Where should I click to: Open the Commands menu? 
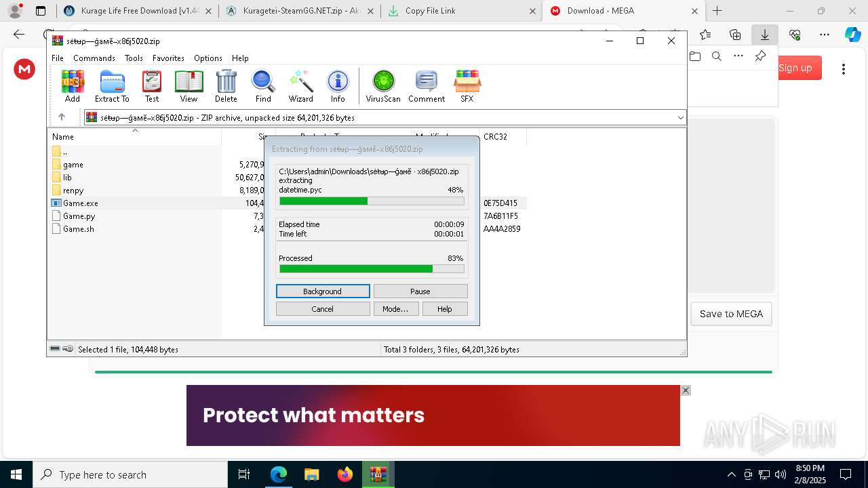[x=94, y=58]
